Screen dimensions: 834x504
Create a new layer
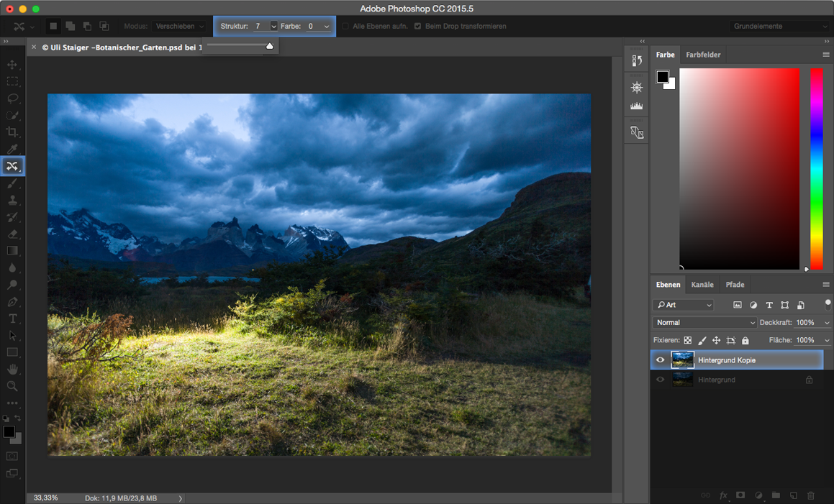793,495
